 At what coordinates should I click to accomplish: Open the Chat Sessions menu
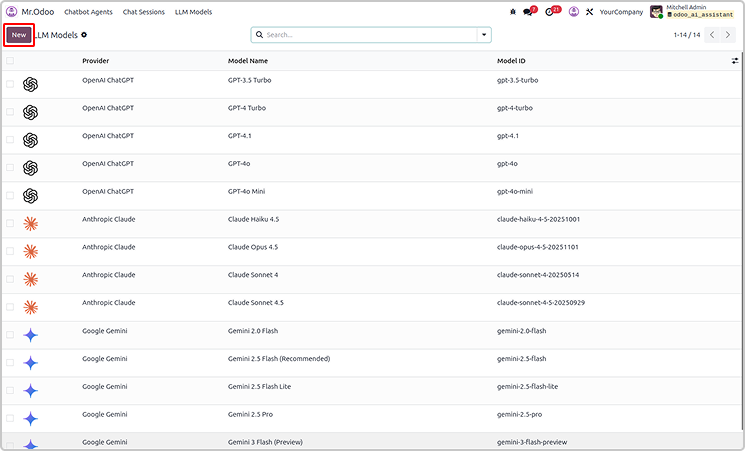click(x=144, y=12)
